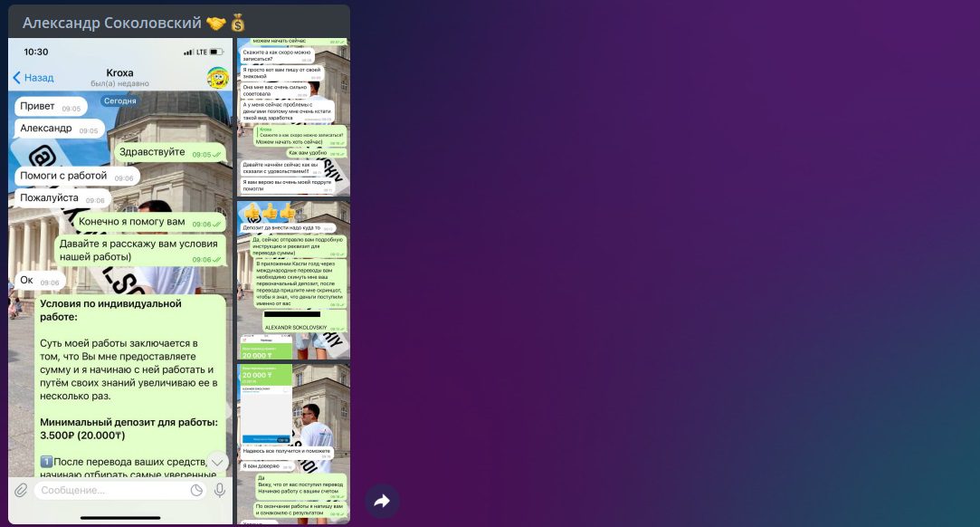Open the top-right small chat screenshot
This screenshot has height=527, width=980.
[293, 118]
